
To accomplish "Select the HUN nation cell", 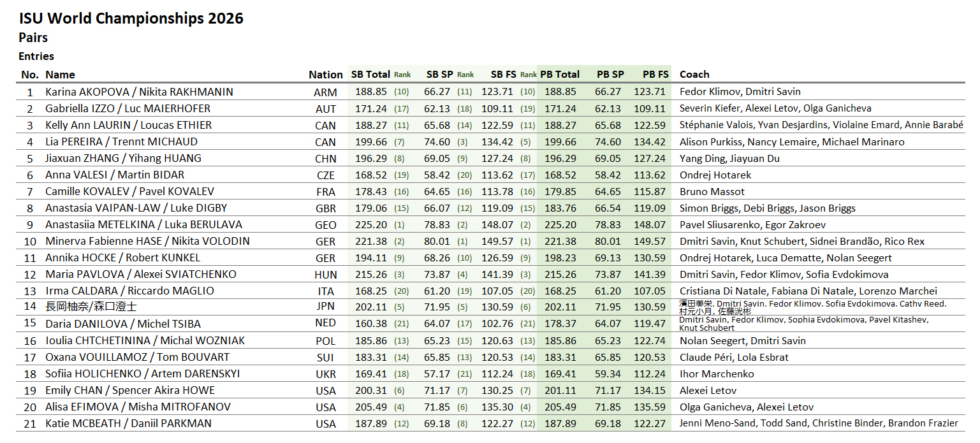I will click(x=325, y=274).
